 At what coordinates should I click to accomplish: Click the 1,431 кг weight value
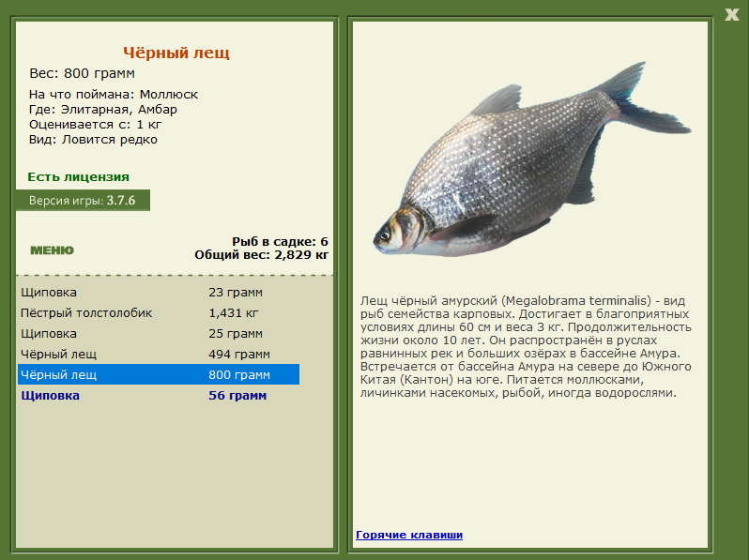coord(234,313)
